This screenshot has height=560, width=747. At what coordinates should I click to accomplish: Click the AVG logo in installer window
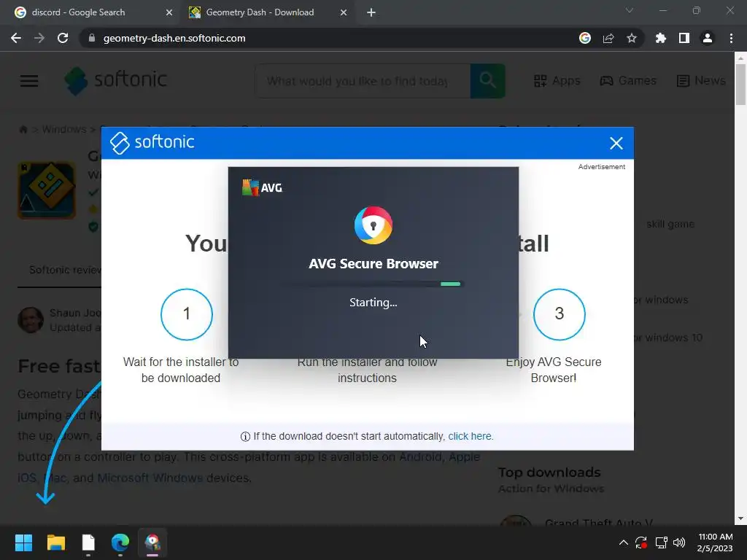click(x=262, y=187)
